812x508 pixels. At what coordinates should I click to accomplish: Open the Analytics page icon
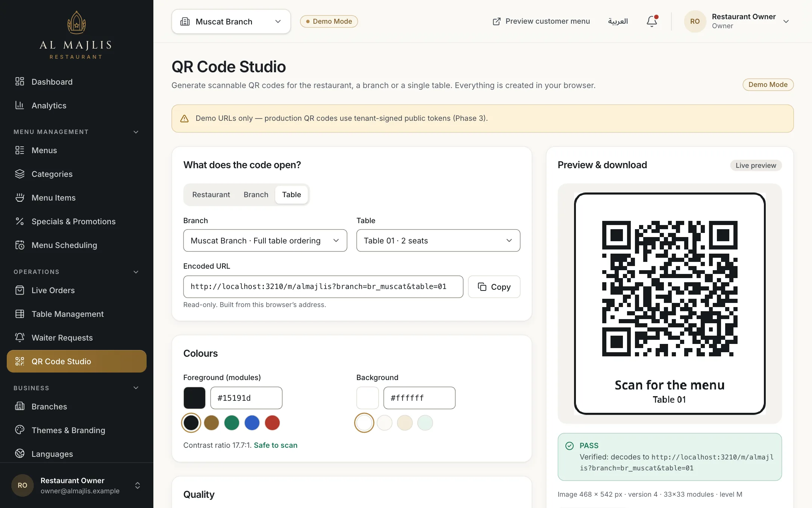coord(20,105)
